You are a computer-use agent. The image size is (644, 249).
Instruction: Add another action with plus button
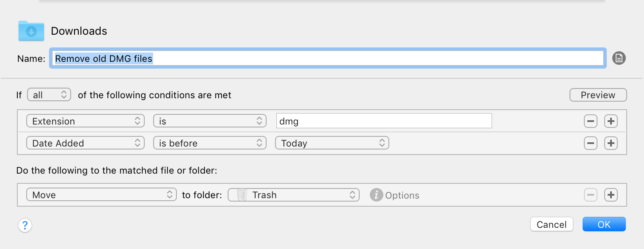point(611,195)
